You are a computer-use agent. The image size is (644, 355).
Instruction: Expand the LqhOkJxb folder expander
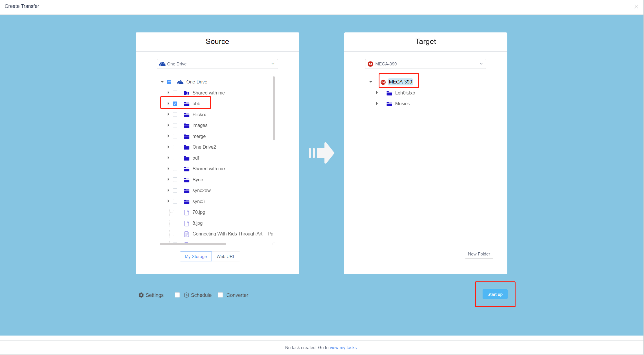(377, 93)
